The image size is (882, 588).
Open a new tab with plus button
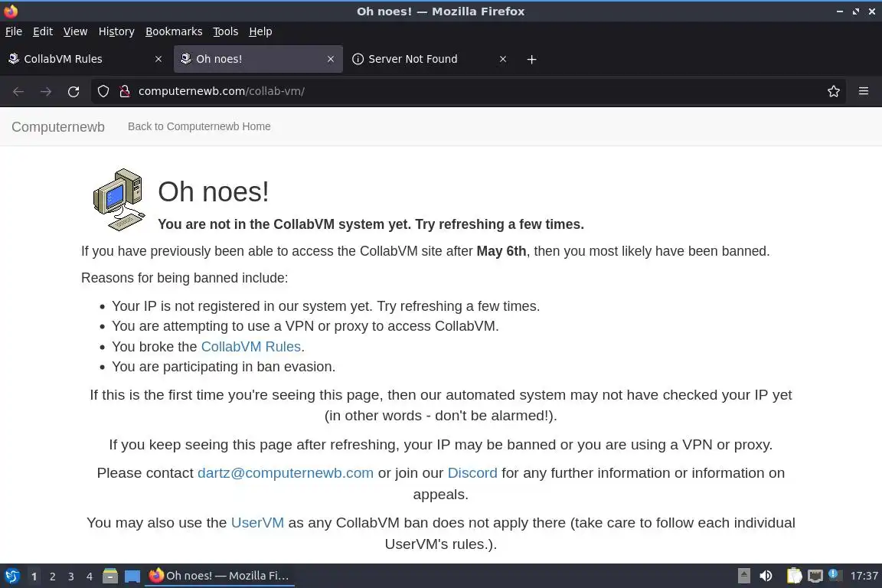(x=531, y=59)
